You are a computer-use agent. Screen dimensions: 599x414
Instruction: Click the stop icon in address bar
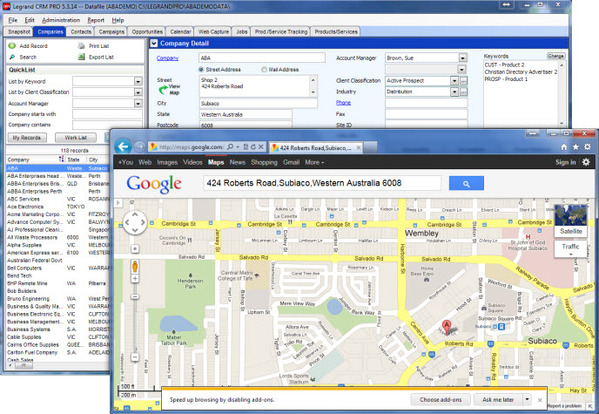[261, 147]
